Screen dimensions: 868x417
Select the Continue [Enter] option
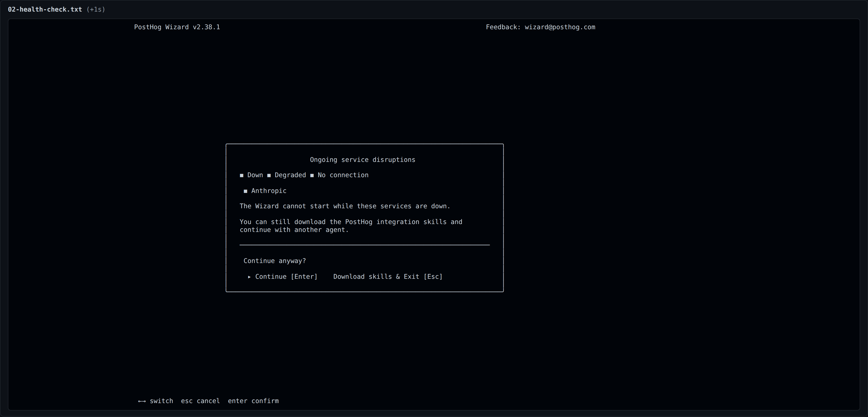point(286,276)
